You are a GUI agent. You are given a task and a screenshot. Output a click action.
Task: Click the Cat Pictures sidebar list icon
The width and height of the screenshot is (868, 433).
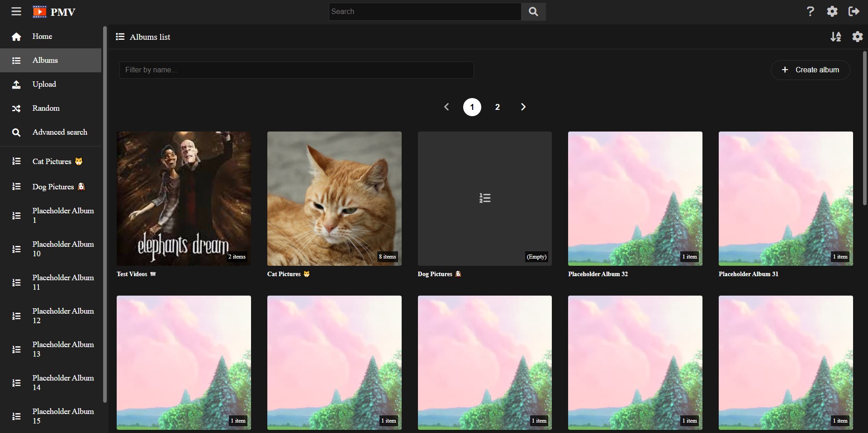point(16,161)
